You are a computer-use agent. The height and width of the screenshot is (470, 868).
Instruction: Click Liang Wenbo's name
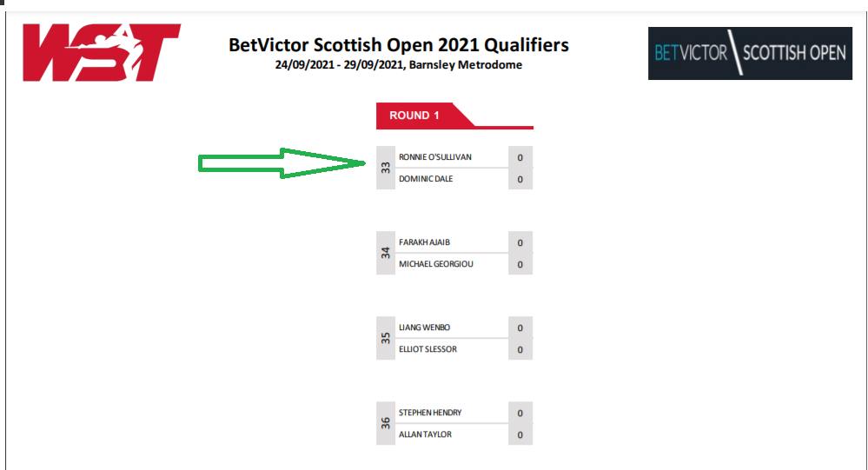(x=424, y=328)
